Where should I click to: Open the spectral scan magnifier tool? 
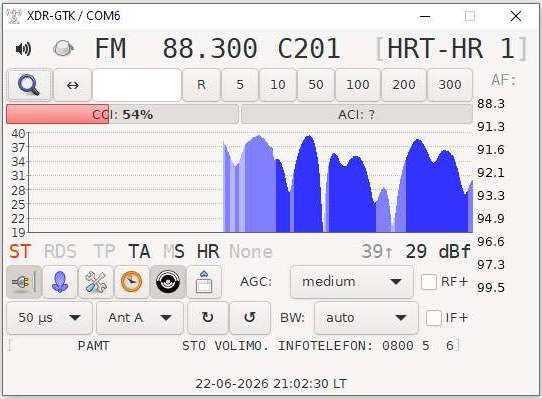[29, 85]
